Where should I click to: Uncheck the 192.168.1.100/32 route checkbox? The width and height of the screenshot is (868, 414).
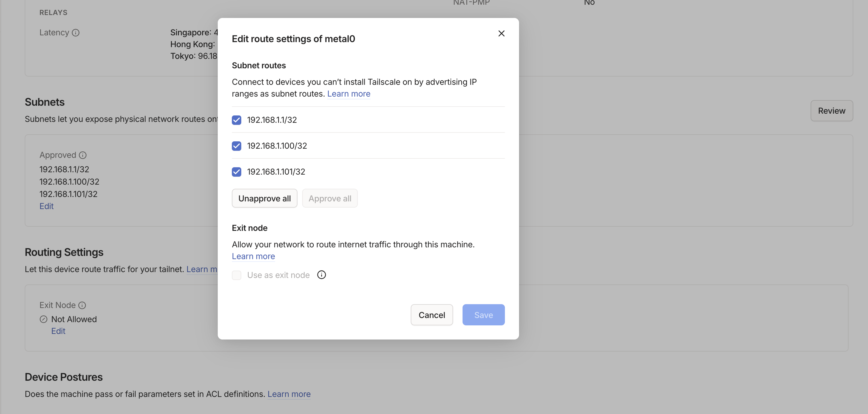click(237, 146)
